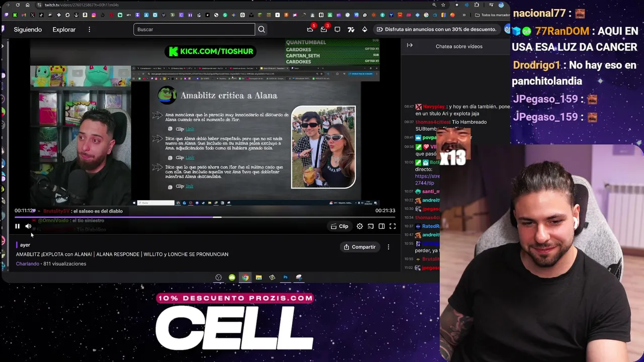This screenshot has width=644, height=362.
Task: Click the video title AMABLITZ ¡EXPLOTA con ALANA!
Action: click(122, 254)
